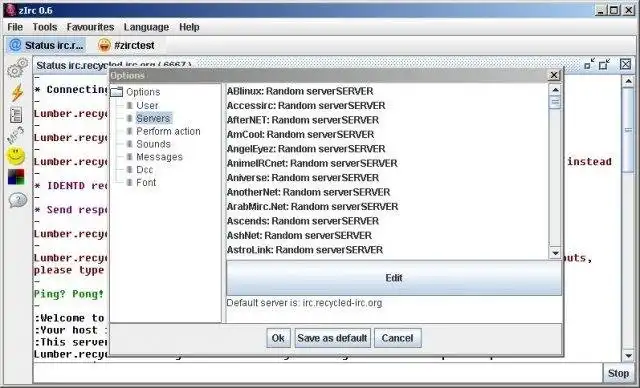Select Messages in the options tree
This screenshot has width=640, height=388.
coord(159,157)
